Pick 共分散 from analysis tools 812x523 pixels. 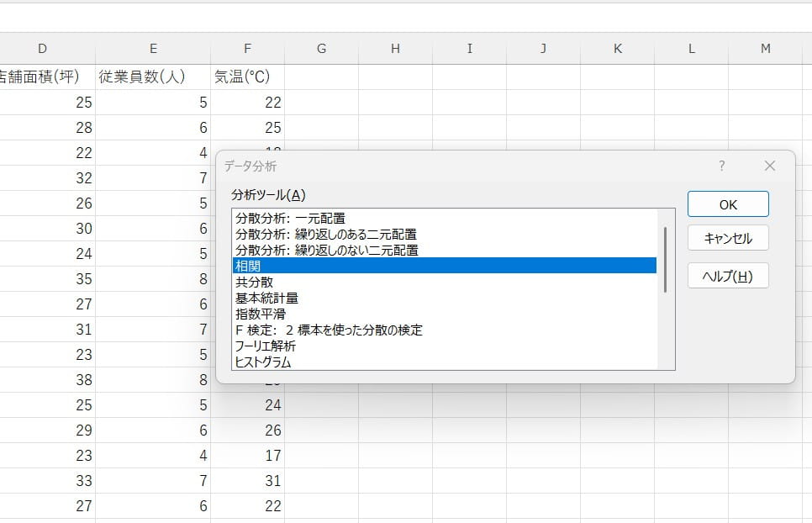click(x=255, y=282)
